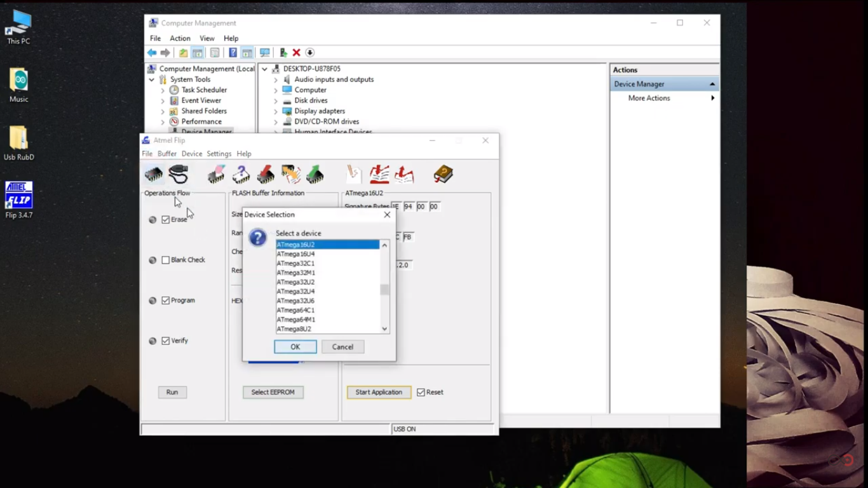
Task: Click the USB cable communication icon in Flip
Action: (179, 174)
